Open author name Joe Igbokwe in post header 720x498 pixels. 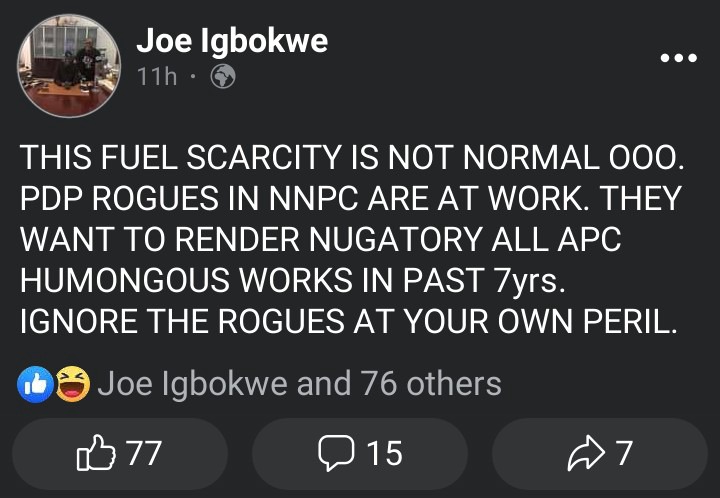pos(231,41)
